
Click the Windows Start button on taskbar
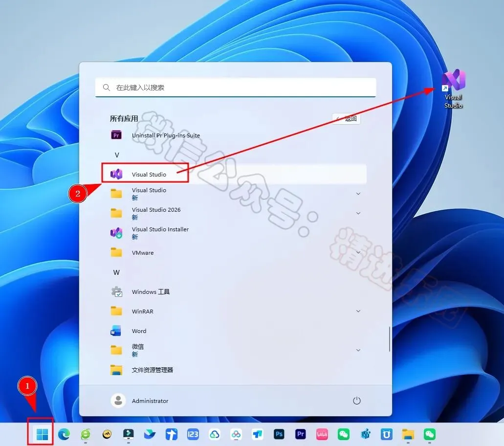tap(42, 434)
